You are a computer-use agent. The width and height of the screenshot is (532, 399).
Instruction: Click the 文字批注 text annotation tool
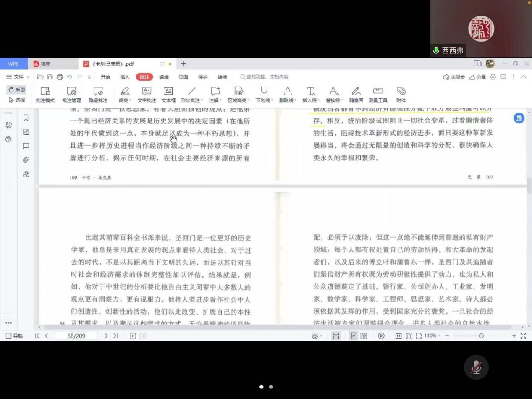pyautogui.click(x=147, y=94)
